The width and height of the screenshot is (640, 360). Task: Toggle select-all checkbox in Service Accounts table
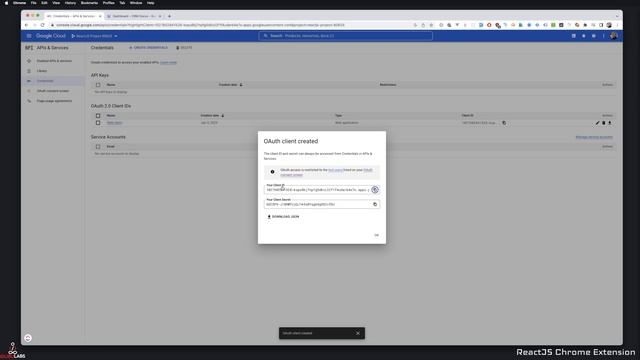[98, 147]
